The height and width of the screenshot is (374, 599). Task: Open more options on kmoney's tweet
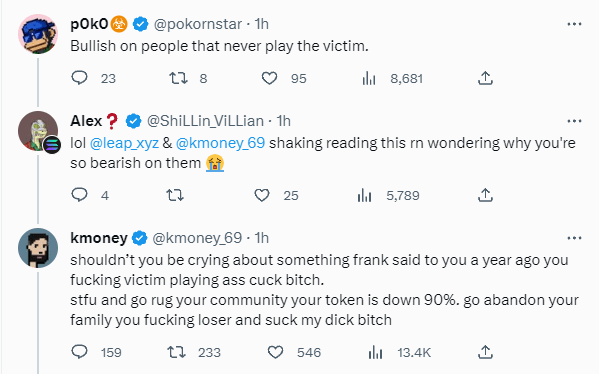tap(574, 238)
